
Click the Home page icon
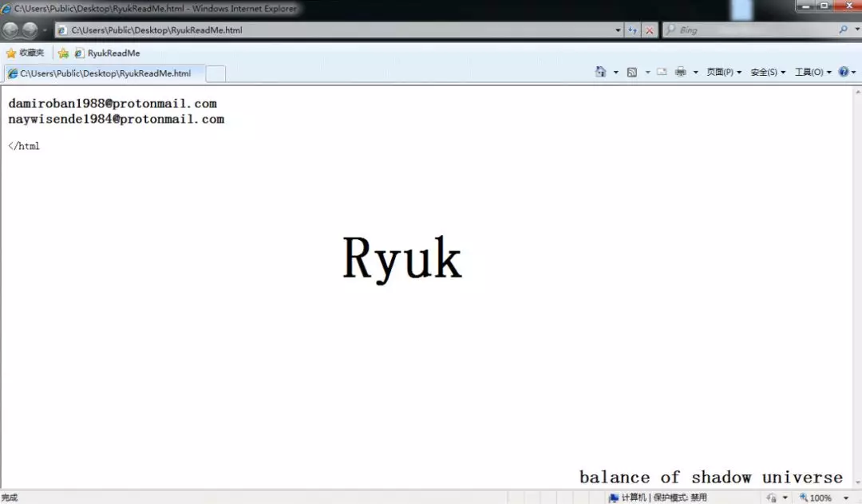pyautogui.click(x=600, y=72)
